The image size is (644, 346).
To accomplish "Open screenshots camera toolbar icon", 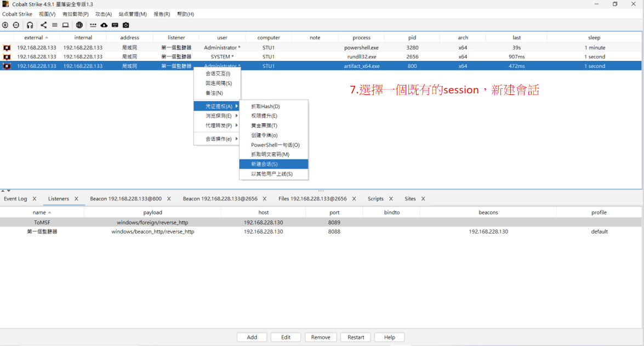I will tap(126, 25).
